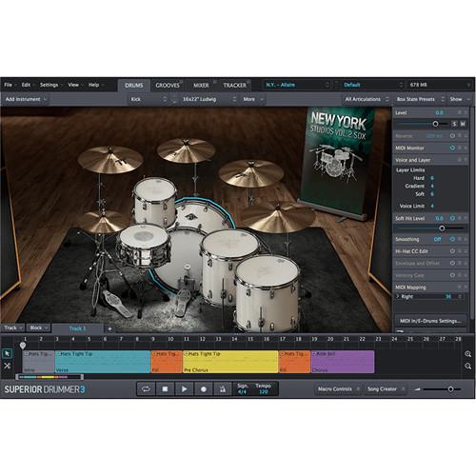Image resolution: width=476 pixels, height=476 pixels.
Task: Stop playback with the stop button
Action: 165,389
